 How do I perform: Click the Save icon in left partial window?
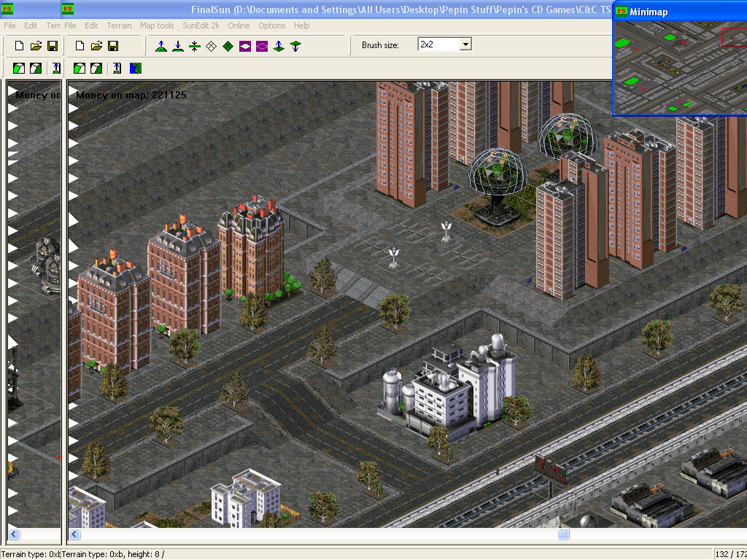click(x=53, y=46)
